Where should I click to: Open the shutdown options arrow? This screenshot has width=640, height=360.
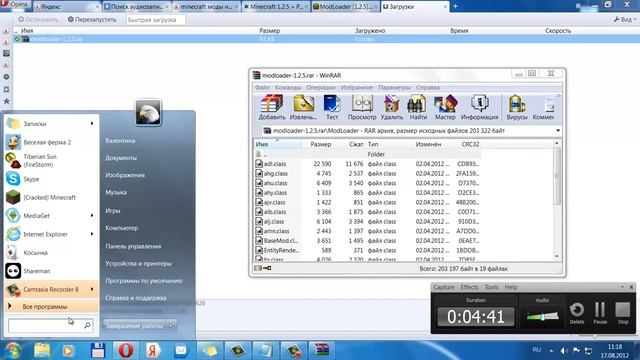point(171,325)
